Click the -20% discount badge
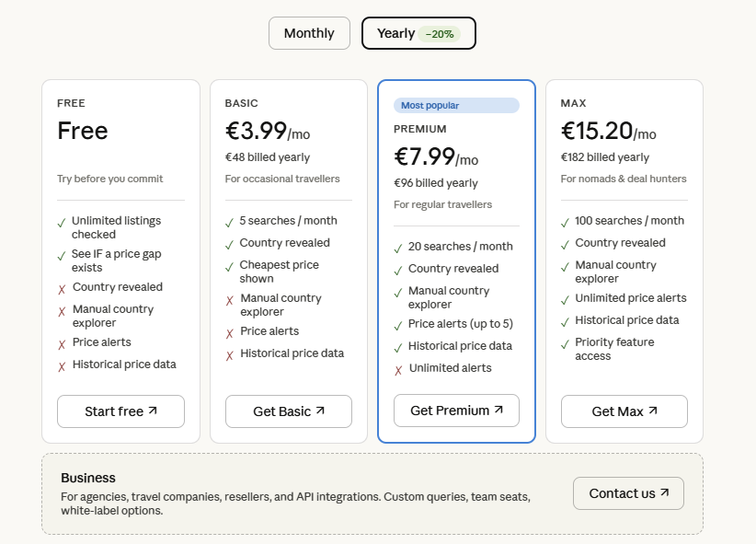Viewport: 756px width, 544px height. tap(439, 34)
